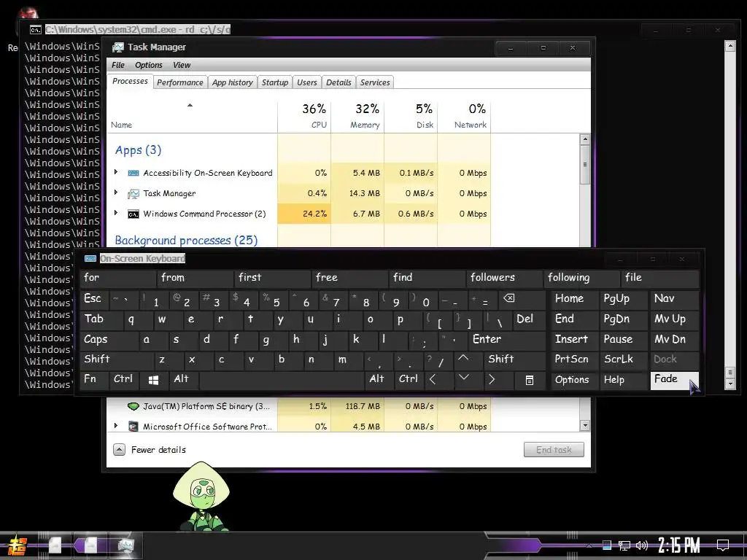Expand the Accessibility On-Screen Keyboard process
The image size is (747, 560).
pos(116,172)
